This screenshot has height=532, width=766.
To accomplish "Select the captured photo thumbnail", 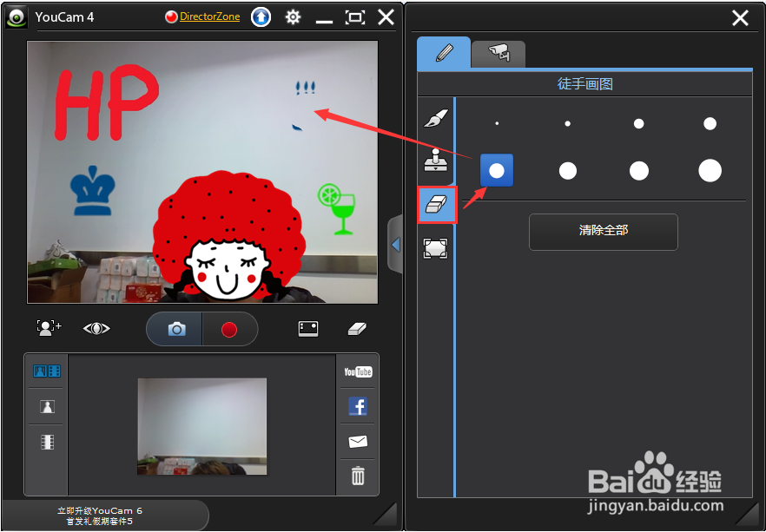I will tap(202, 426).
